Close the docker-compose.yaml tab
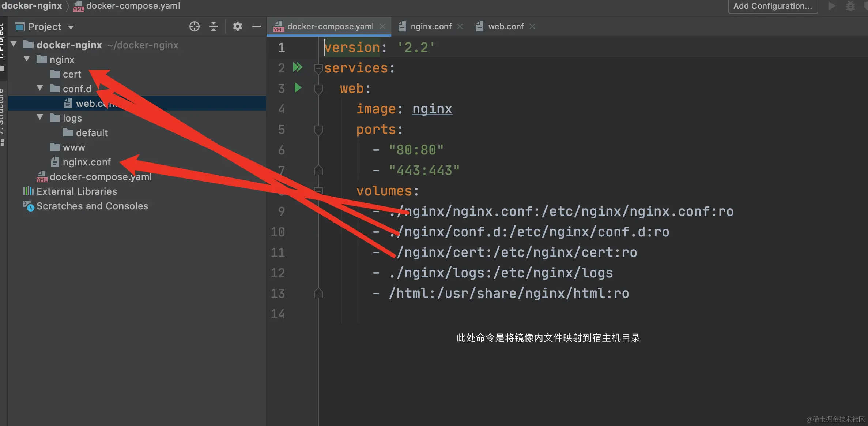Viewport: 868px width, 426px height. (382, 26)
